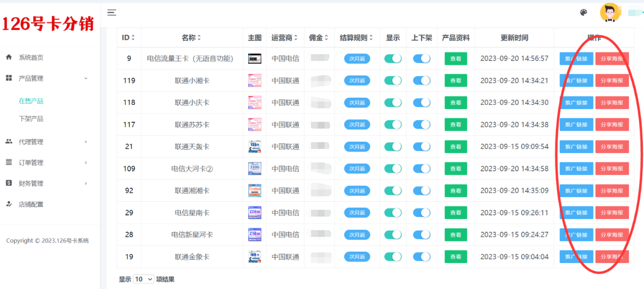Collapse sidebar with the hamburger menu icon
This screenshot has height=289, width=644.
pos(112,13)
